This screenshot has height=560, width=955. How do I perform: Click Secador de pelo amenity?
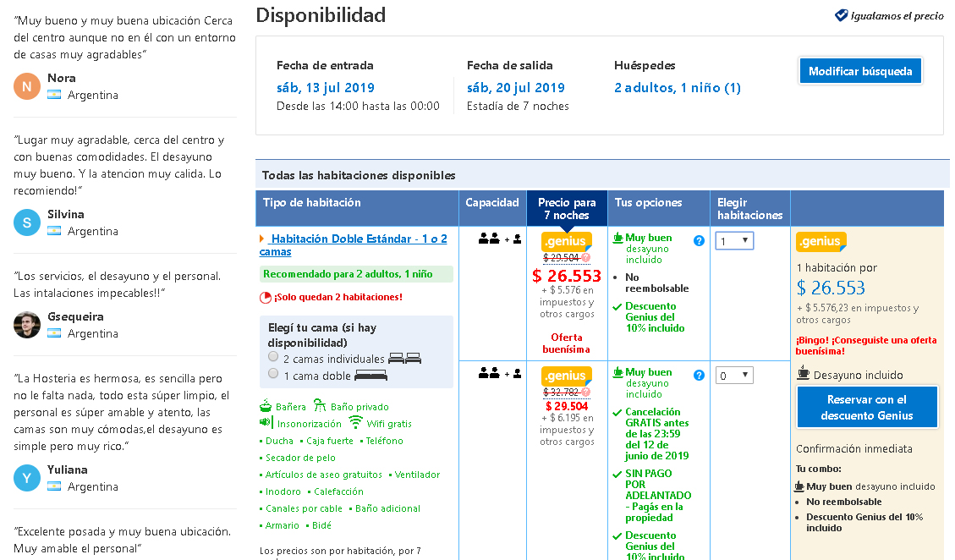tap(300, 457)
